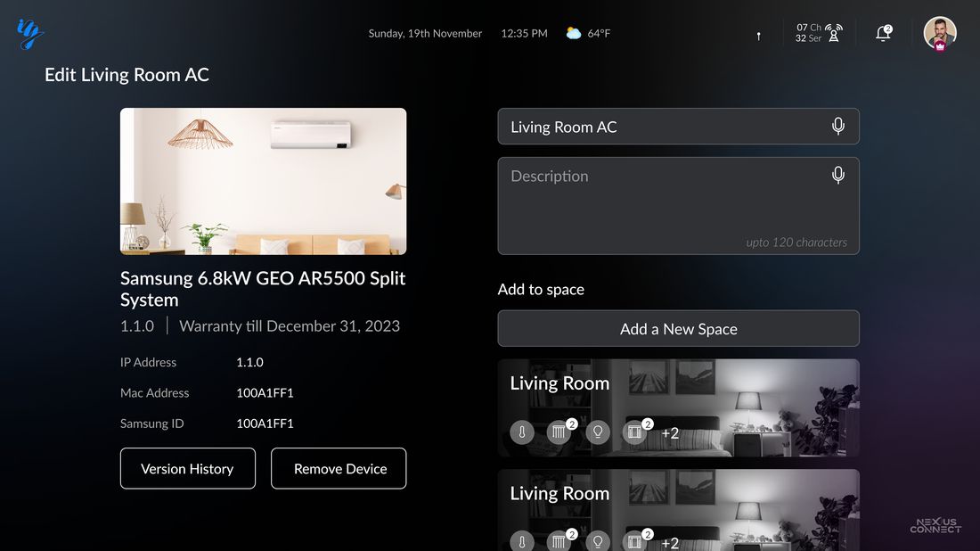Click date Sunday, 19th November
Viewport: 980px width, 551px height.
tap(425, 33)
